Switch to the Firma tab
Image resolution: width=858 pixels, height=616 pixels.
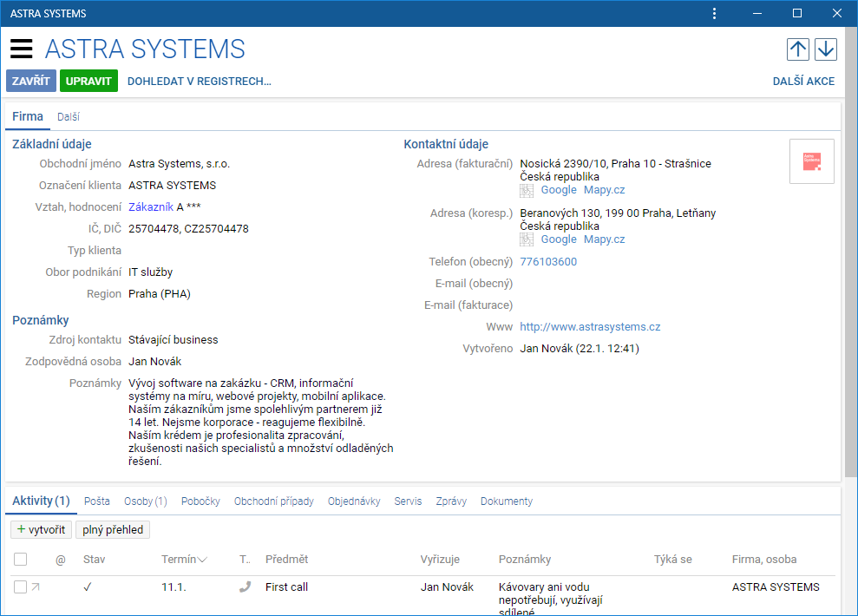pyautogui.click(x=28, y=116)
